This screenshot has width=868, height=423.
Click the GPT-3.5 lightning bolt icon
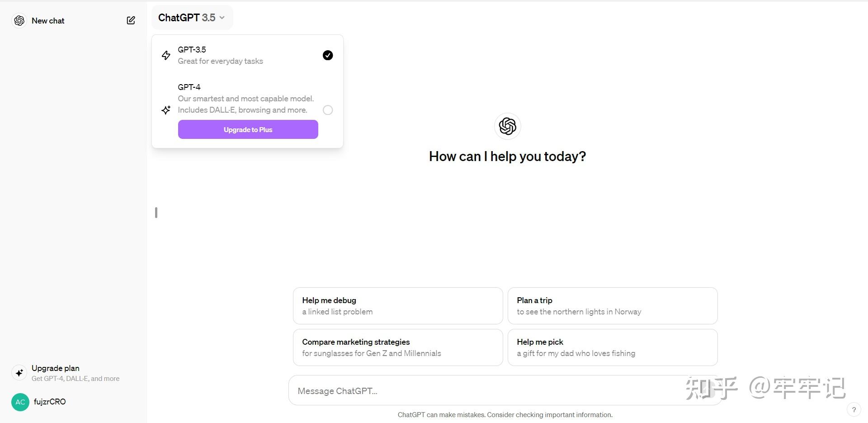(x=166, y=55)
